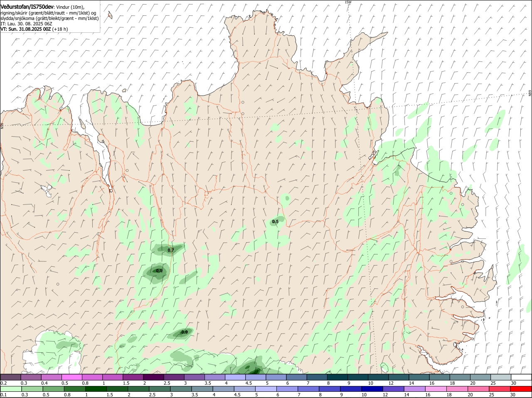Pick the darkest green 1 swatch in lower rain row

click(x=96, y=389)
